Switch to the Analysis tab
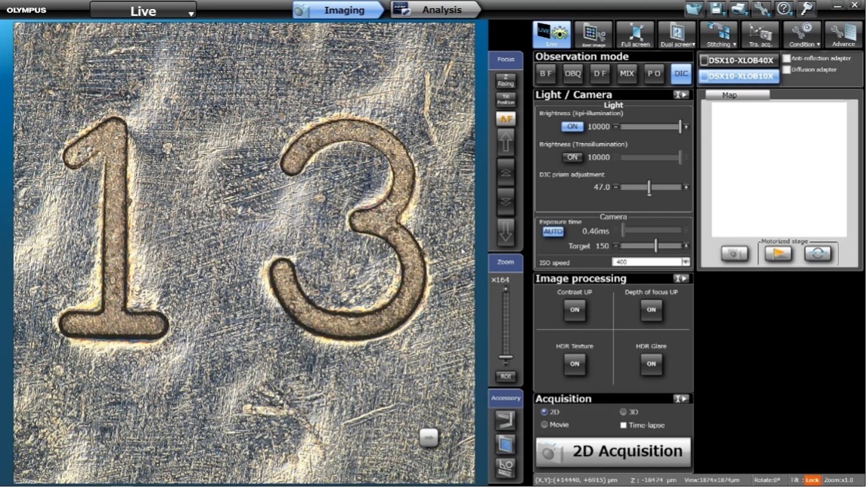868x489 pixels. coord(437,10)
